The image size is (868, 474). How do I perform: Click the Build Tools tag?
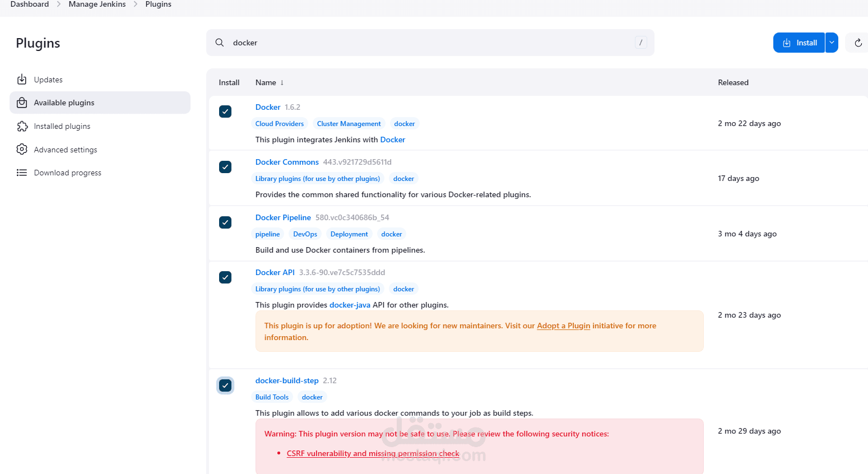[272, 397]
